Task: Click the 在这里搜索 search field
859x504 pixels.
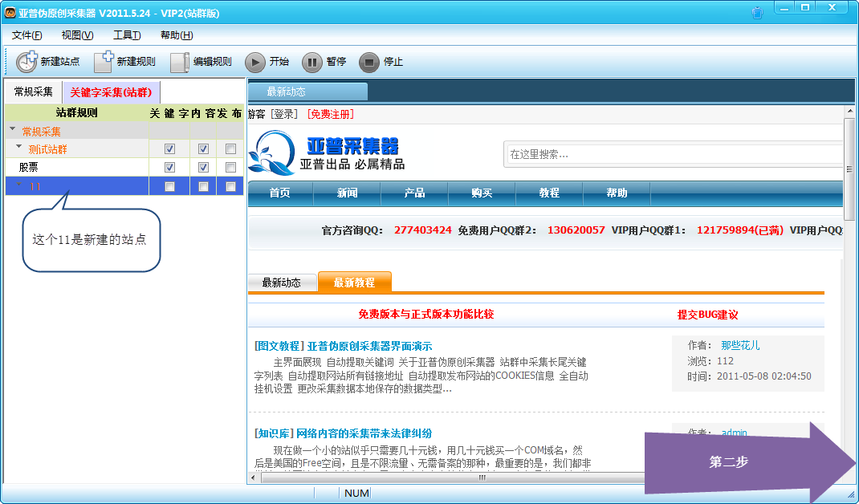Action: point(674,154)
